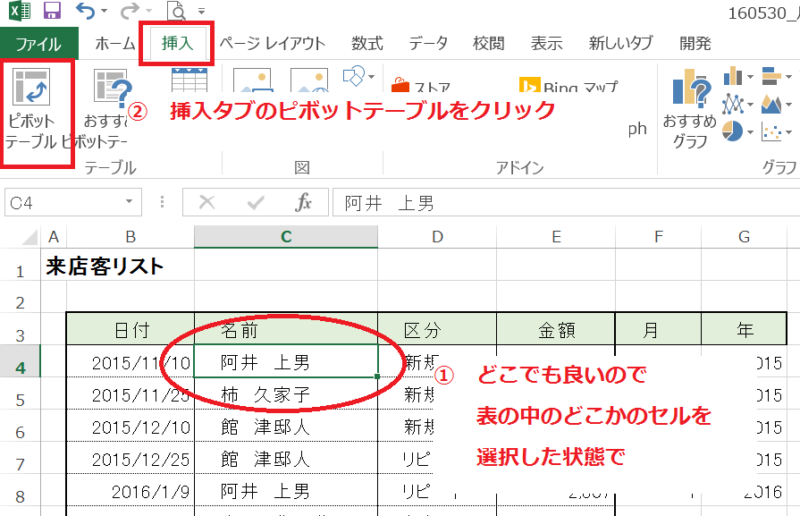Click the 名前 header cell
Viewport: 800px width, 516px height.
286,330
